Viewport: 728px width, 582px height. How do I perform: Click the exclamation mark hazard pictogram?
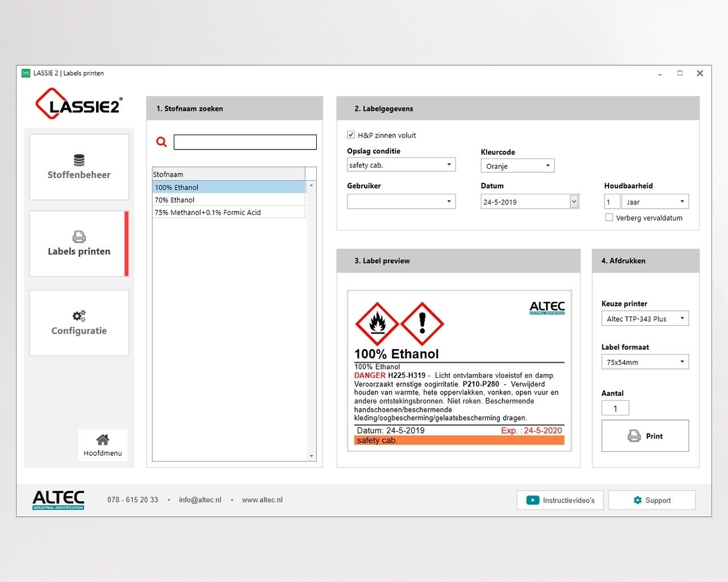(x=422, y=323)
